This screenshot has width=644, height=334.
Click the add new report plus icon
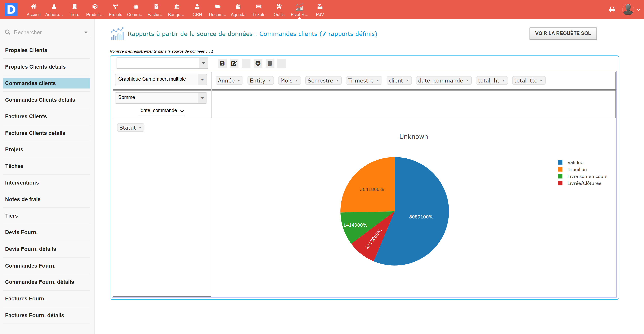pyautogui.click(x=258, y=63)
